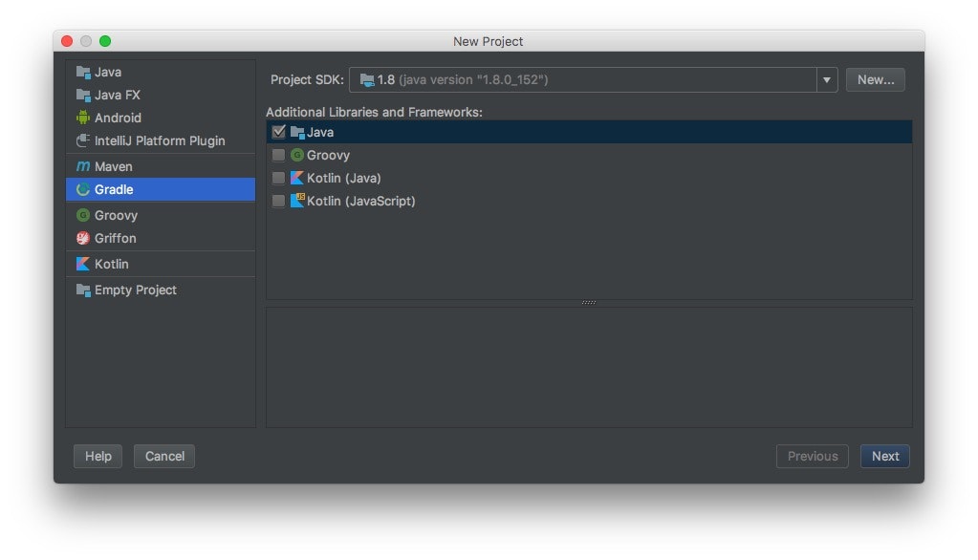Select Android project type

[161, 118]
